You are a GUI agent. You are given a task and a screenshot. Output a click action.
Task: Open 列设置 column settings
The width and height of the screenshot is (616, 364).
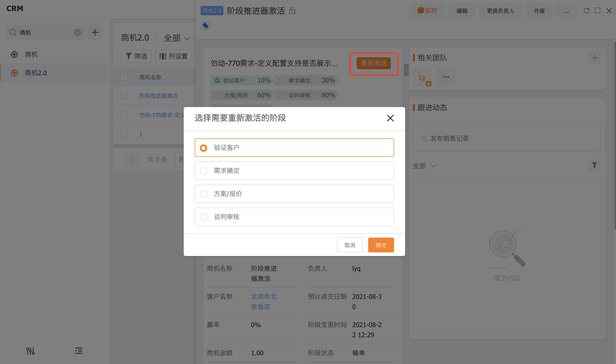[x=173, y=56]
